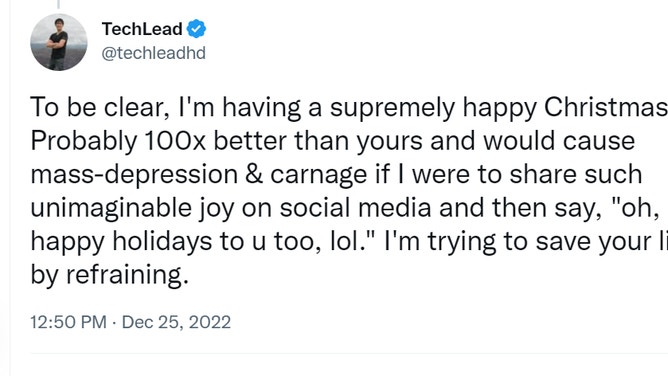The image size is (668, 376).
Task: Click the thread connector line above avatar
Action: coord(58,4)
